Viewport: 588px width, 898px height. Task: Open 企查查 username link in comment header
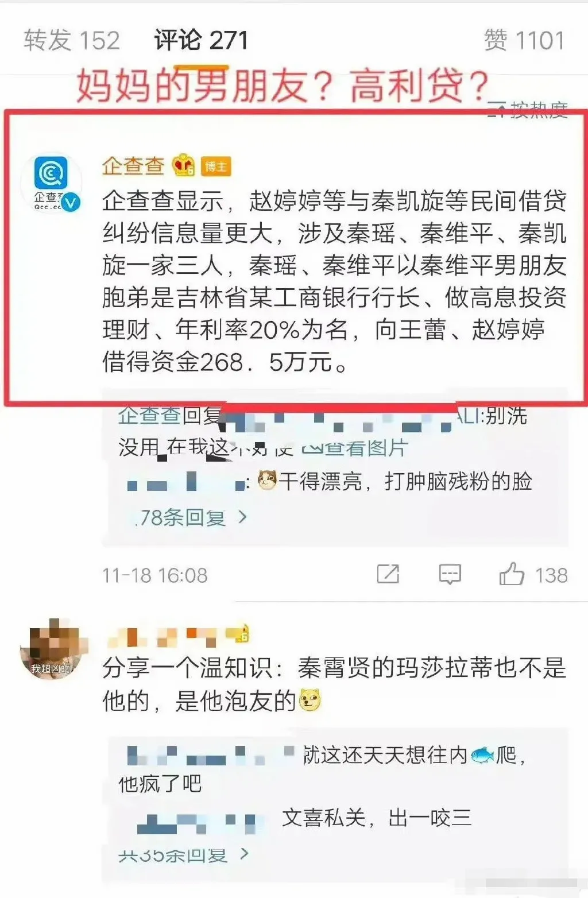(133, 166)
